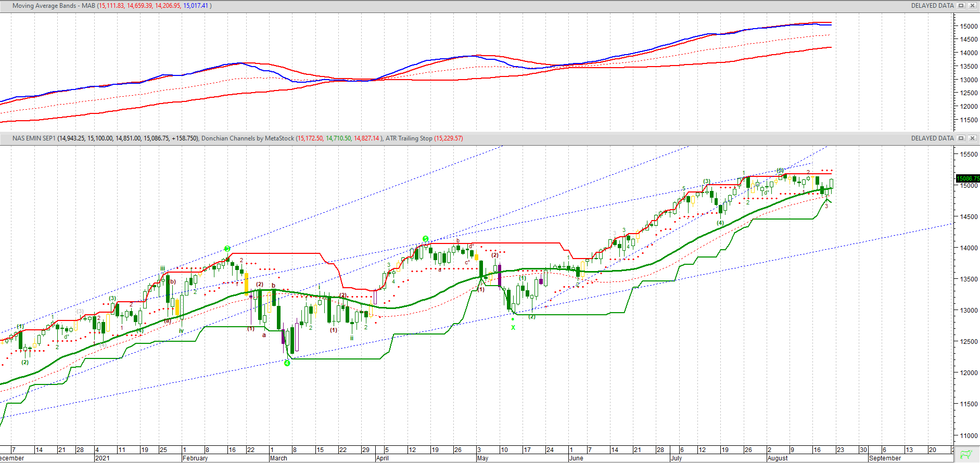Image resolution: width=980 pixels, height=463 pixels.
Task: Select the ATR Trailing Stop label
Action: pyautogui.click(x=409, y=138)
